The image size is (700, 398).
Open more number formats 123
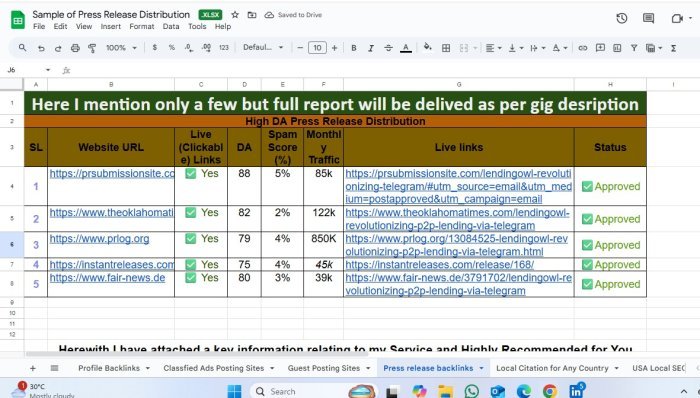[x=224, y=47]
